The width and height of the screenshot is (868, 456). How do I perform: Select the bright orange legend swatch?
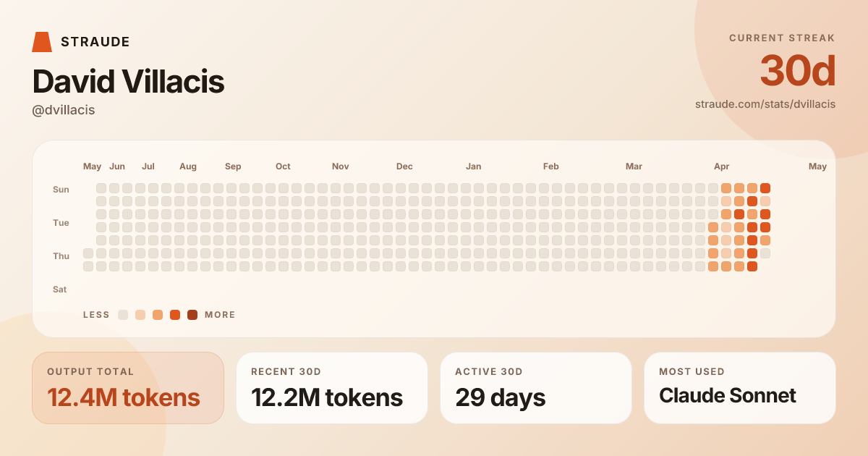175,315
